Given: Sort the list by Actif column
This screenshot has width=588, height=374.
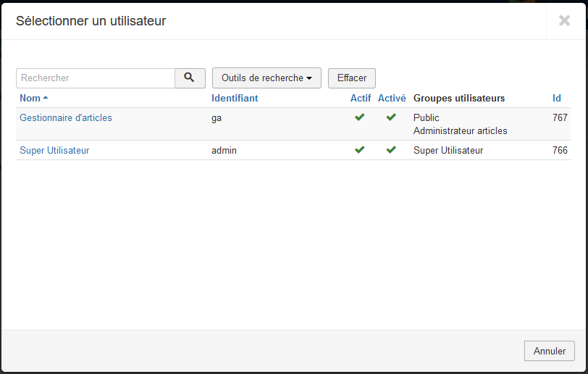Looking at the screenshot, I should [x=360, y=98].
